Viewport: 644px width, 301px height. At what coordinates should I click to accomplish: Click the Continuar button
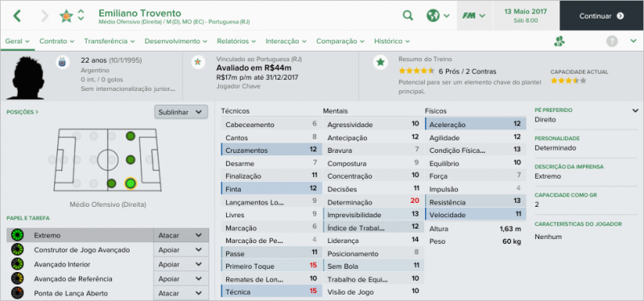(601, 15)
